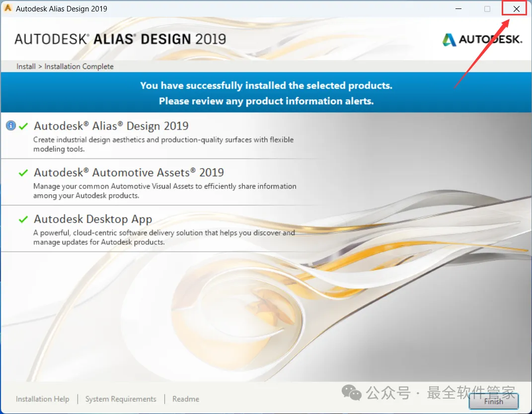Image resolution: width=532 pixels, height=414 pixels.
Task: Click the 'You have successfully installed' banner text
Action: click(266, 85)
